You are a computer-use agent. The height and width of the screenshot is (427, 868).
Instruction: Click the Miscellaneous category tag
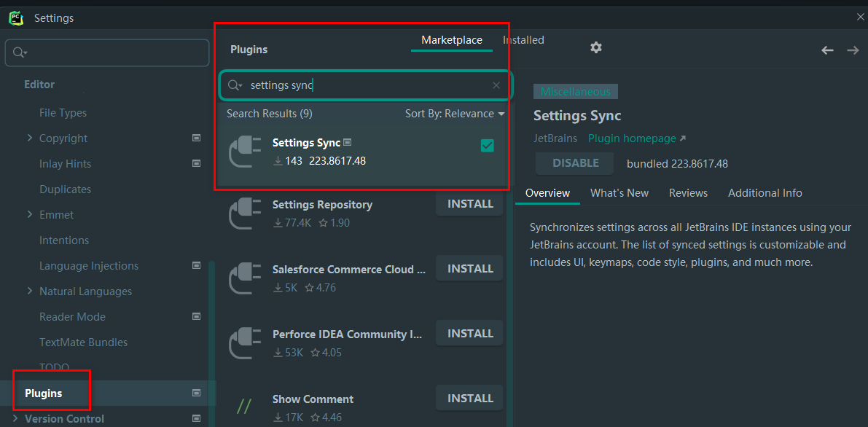pyautogui.click(x=576, y=92)
